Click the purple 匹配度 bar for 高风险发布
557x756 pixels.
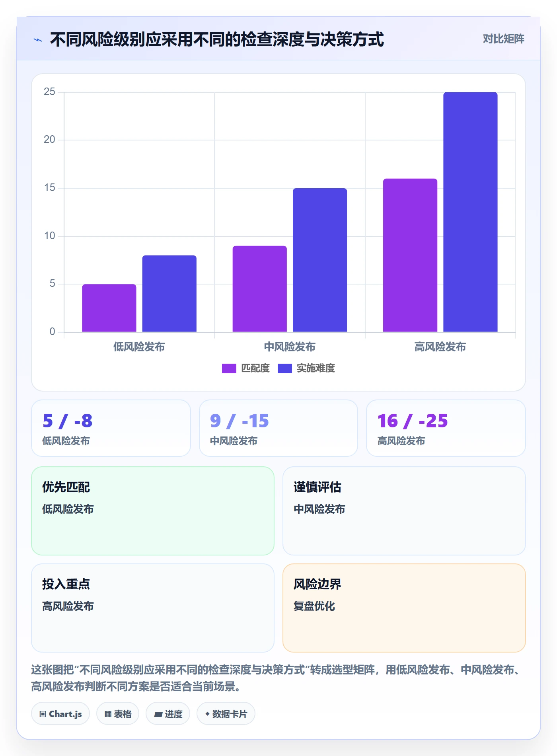tap(410, 255)
